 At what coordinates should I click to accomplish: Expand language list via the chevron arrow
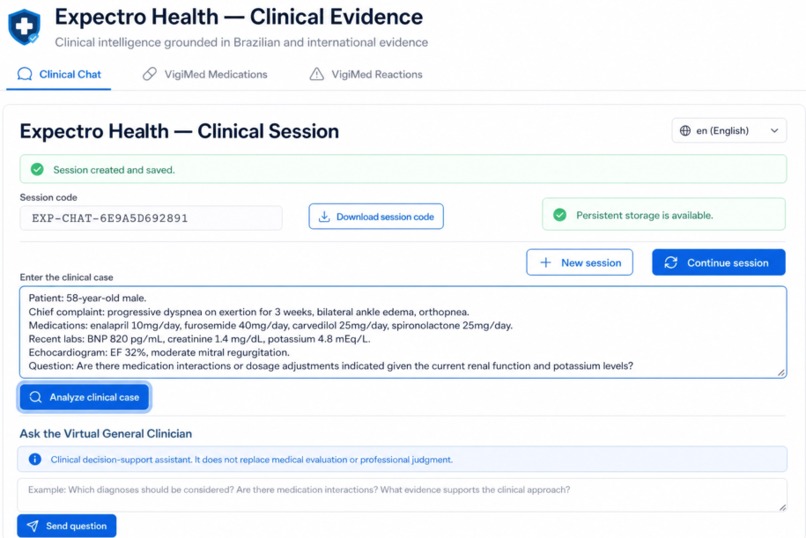(x=774, y=131)
